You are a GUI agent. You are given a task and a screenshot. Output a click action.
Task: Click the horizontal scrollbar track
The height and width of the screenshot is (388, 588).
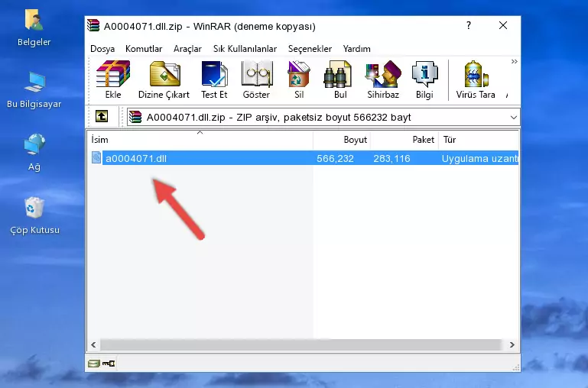[x=300, y=344]
